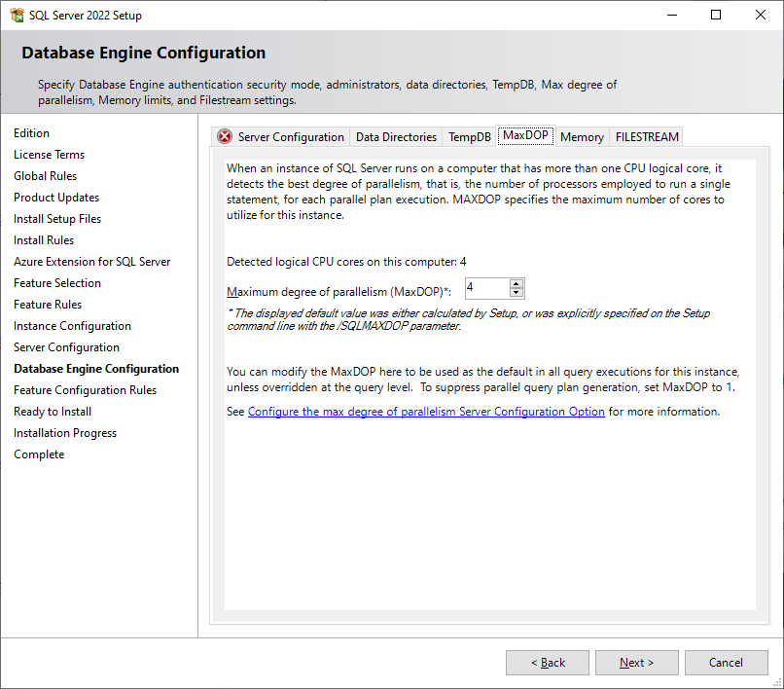Go back using the Back button
Screen dimensions: 784x689
(548, 663)
